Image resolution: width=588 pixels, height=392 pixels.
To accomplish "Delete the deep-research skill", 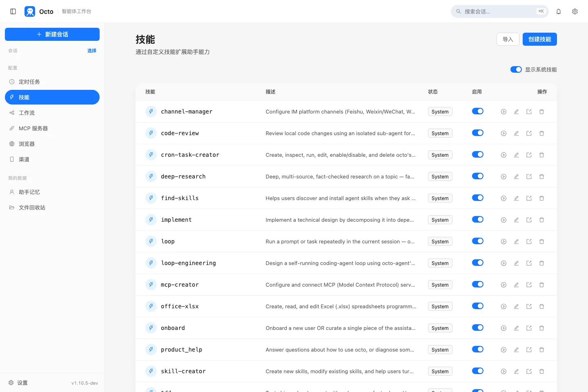I will pyautogui.click(x=541, y=176).
